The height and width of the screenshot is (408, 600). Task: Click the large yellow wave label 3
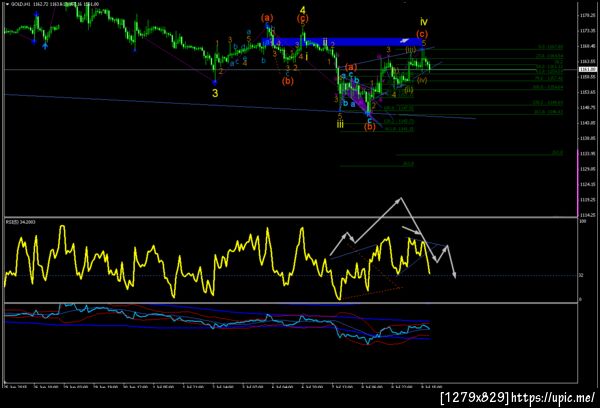[x=215, y=93]
